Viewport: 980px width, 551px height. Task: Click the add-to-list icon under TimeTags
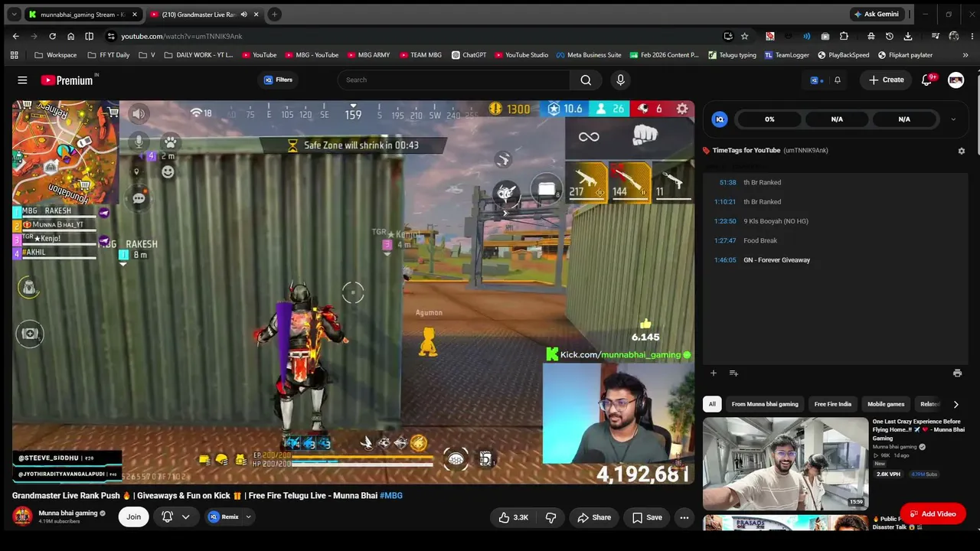pos(733,373)
